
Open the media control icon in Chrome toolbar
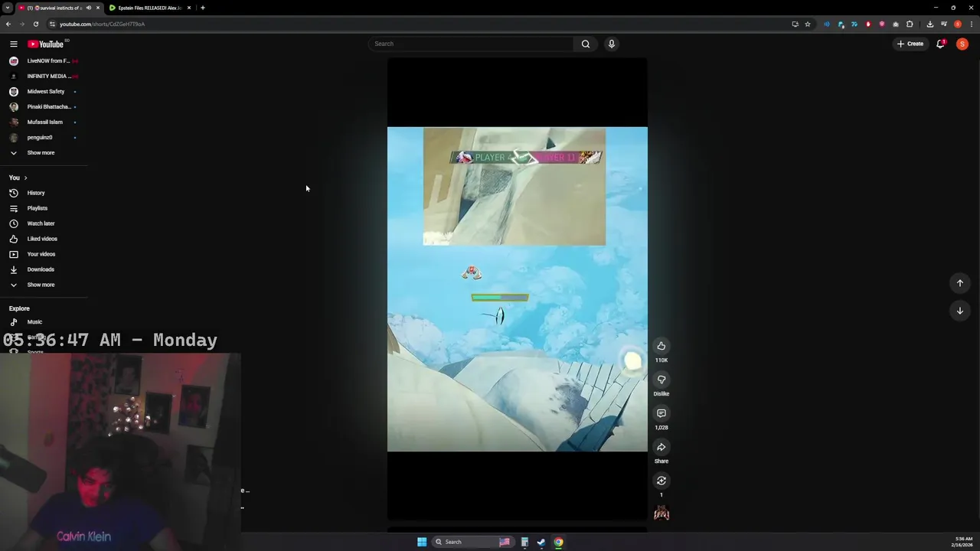pyautogui.click(x=944, y=24)
